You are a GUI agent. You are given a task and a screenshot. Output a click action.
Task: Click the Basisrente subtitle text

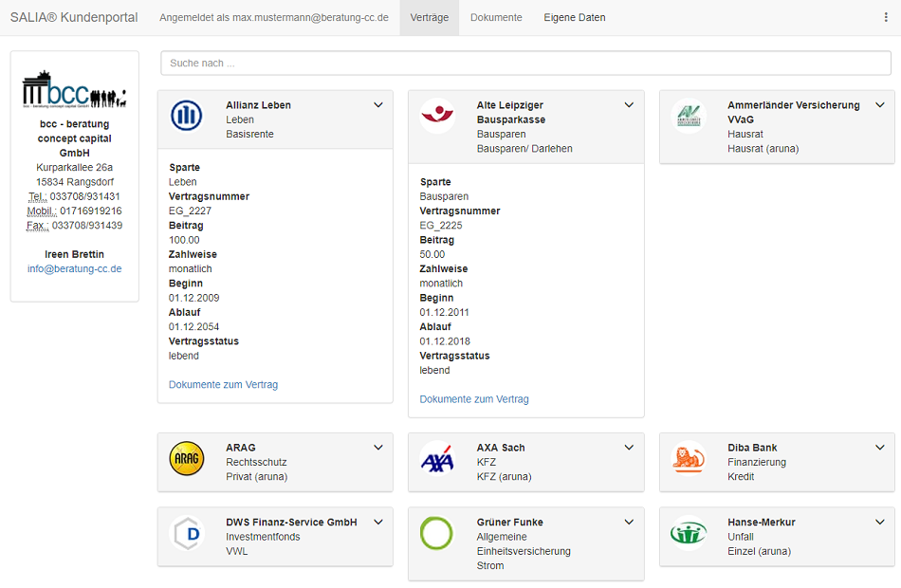(249, 134)
